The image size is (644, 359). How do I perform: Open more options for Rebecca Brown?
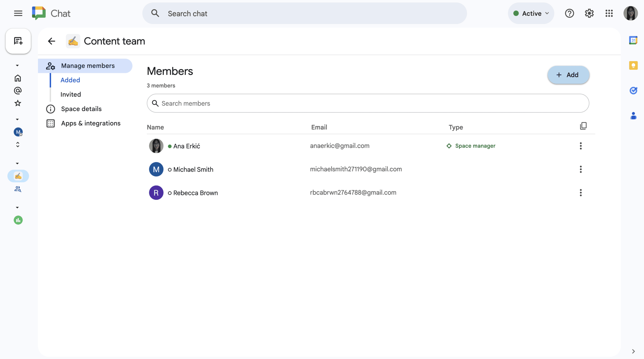tap(580, 193)
